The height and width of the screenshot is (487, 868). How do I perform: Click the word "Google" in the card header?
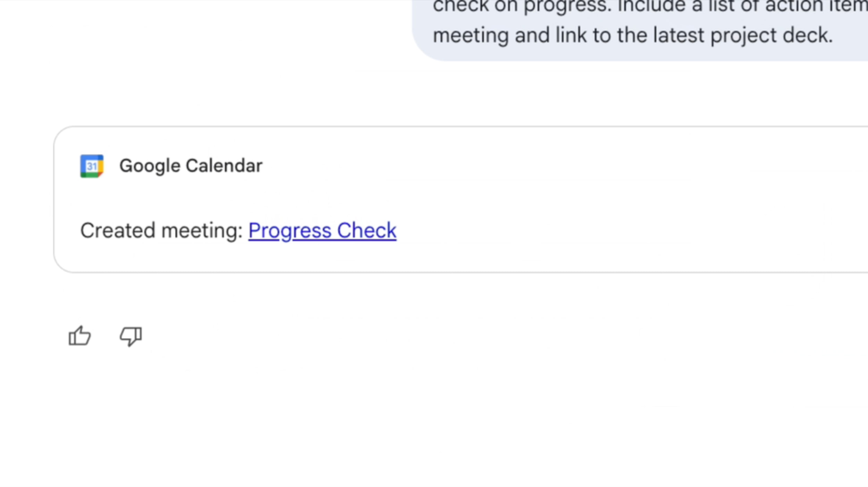(150, 166)
